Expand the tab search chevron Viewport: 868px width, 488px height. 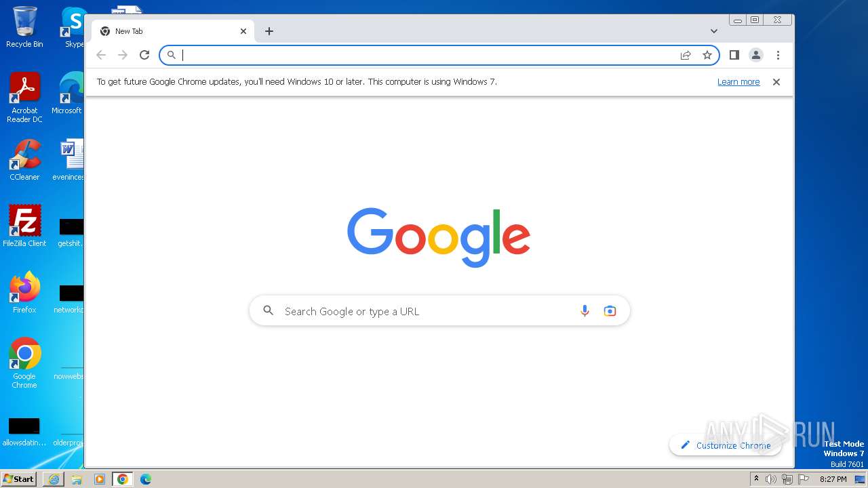(714, 31)
